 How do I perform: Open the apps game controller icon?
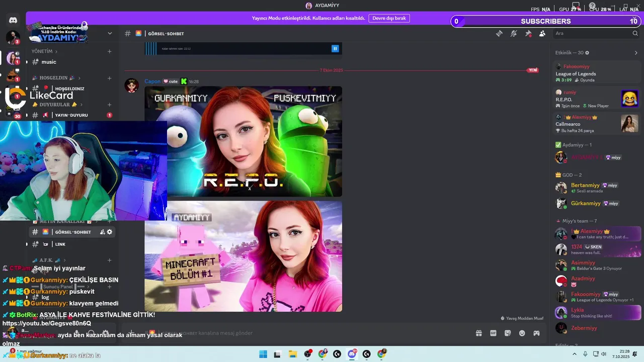(537, 333)
